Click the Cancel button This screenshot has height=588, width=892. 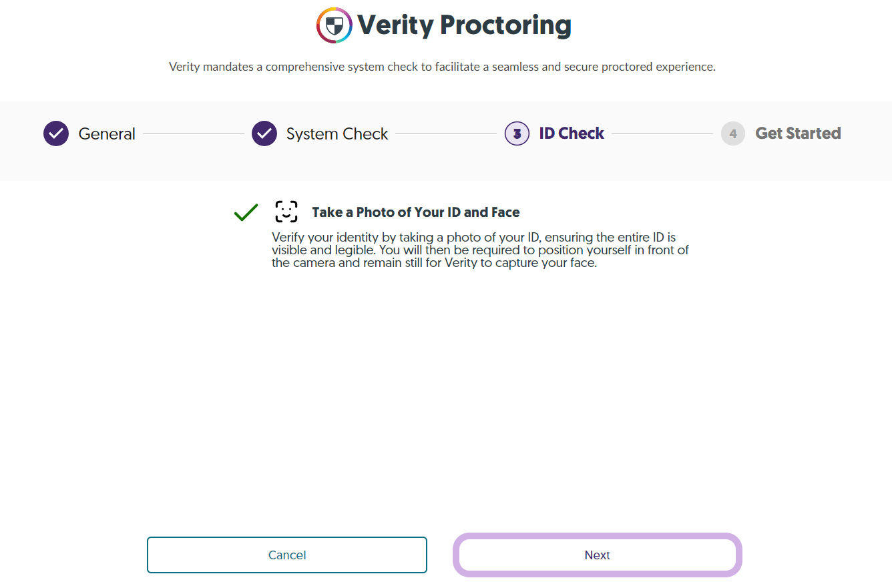pyautogui.click(x=287, y=555)
